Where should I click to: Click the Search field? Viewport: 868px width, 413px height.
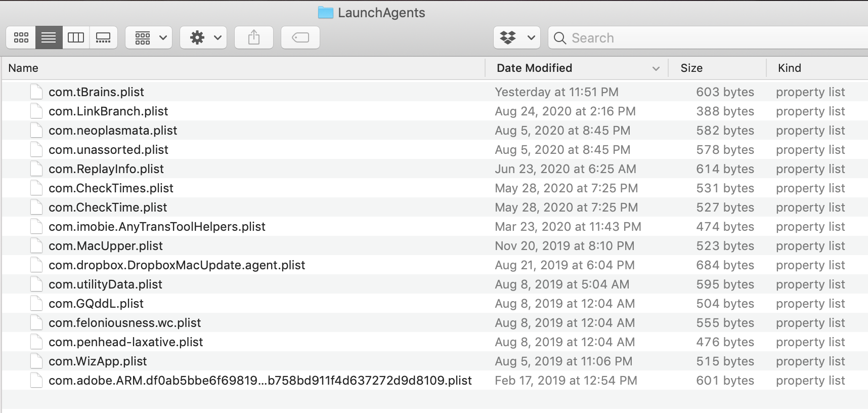(x=708, y=38)
